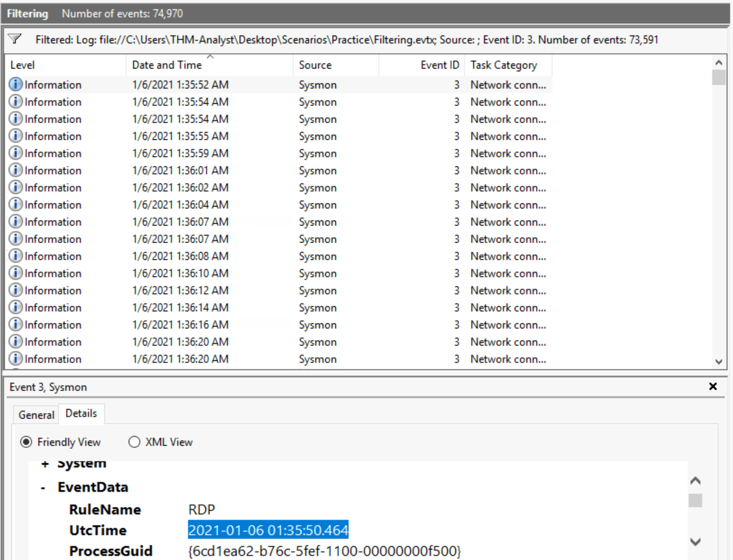Click date cell 1/6/2021 1:35:55 AM
Viewport: 733px width, 560px height.
(x=180, y=136)
